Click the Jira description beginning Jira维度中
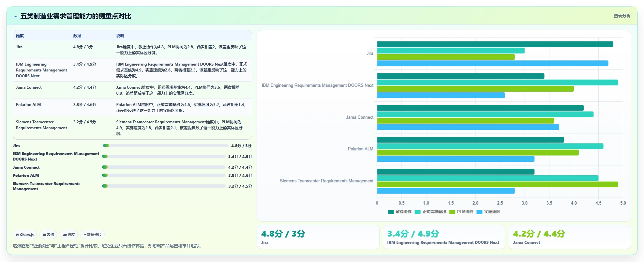Image resolution: width=644 pixels, height=262 pixels. 181,50
